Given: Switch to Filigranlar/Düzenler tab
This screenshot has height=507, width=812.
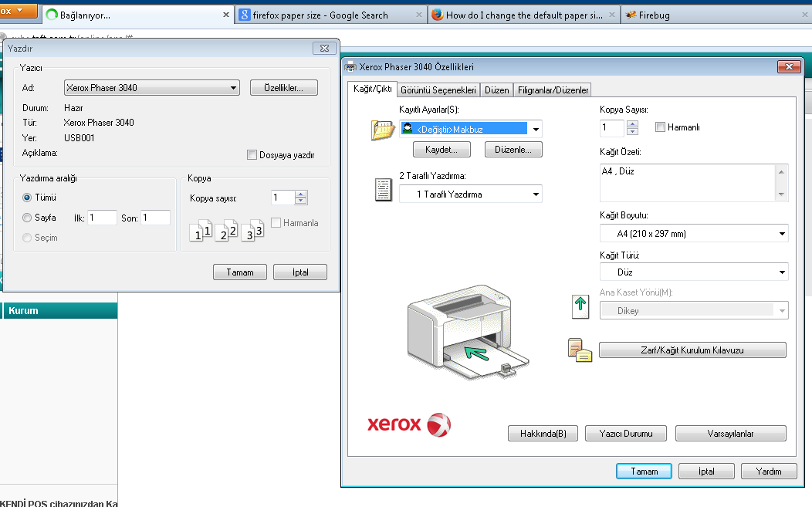Looking at the screenshot, I should click(x=553, y=90).
